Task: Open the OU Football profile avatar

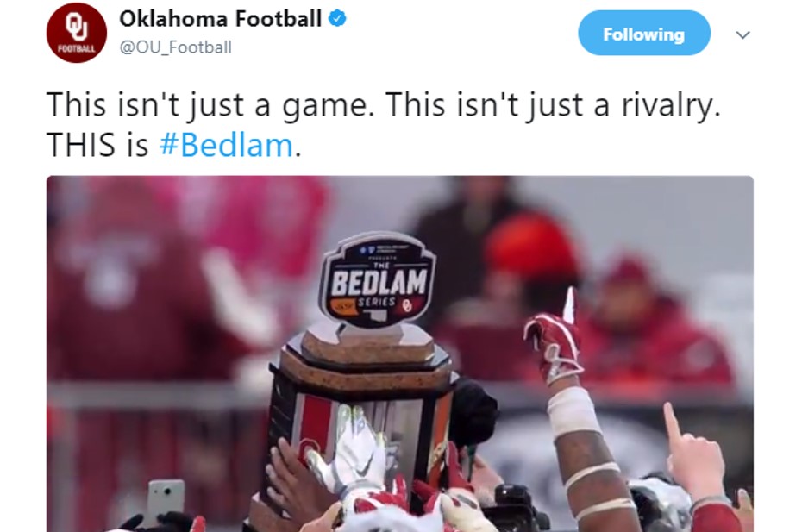Action: tap(76, 33)
